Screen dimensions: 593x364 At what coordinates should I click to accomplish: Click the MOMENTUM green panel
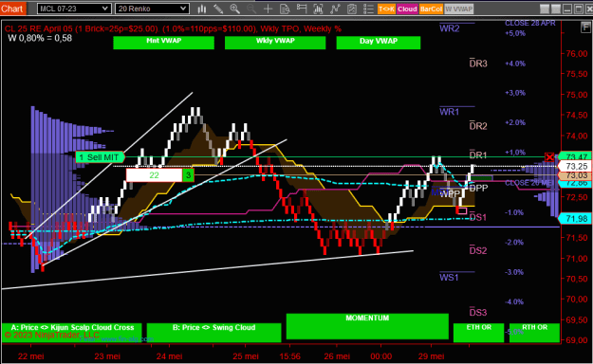(367, 326)
